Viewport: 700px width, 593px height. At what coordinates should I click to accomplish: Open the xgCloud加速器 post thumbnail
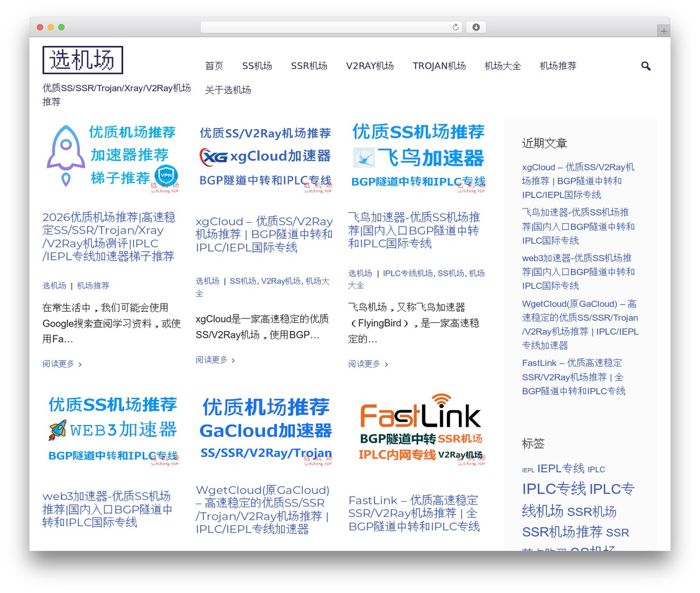[x=265, y=157]
